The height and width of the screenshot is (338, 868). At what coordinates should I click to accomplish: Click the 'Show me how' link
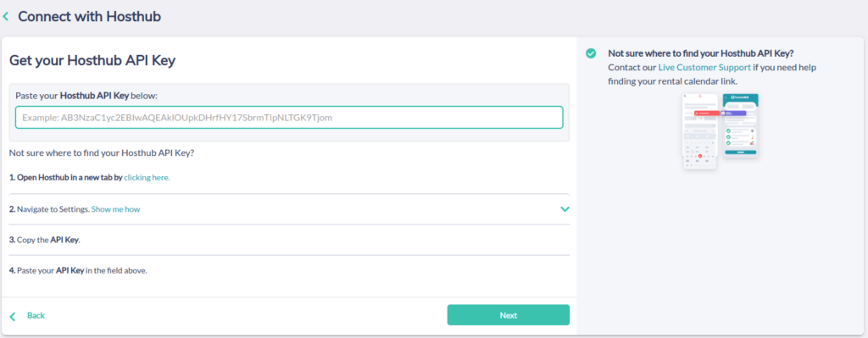pos(115,209)
